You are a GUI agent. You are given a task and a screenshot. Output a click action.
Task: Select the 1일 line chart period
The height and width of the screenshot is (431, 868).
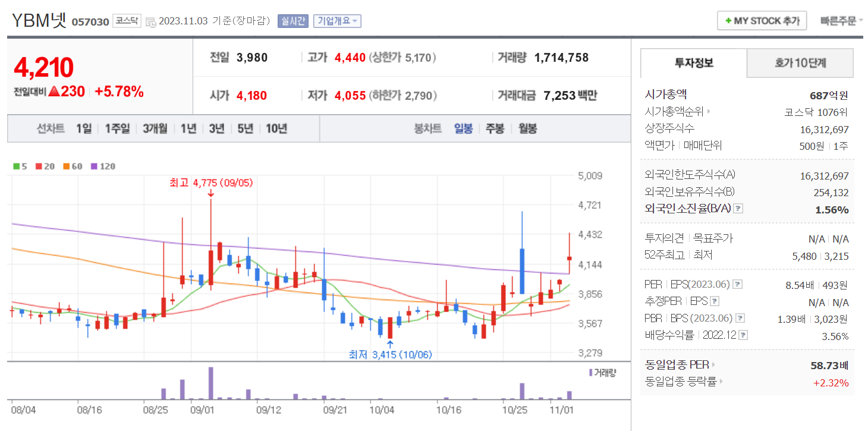pyautogui.click(x=84, y=128)
